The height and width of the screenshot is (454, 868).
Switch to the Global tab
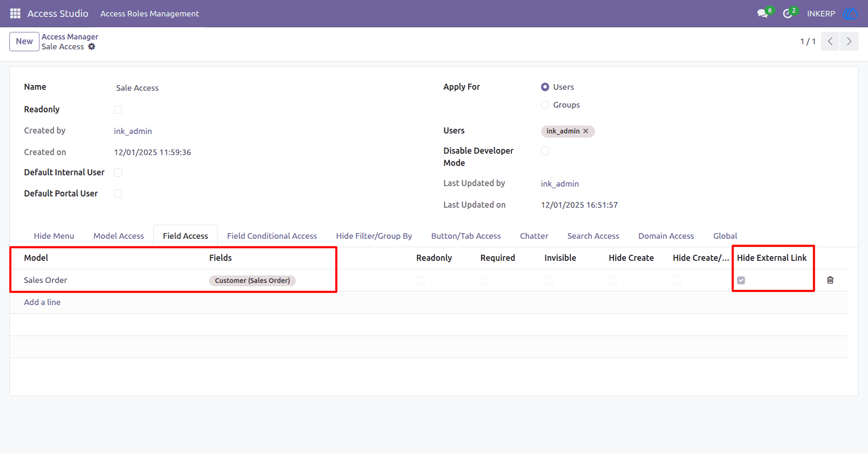tap(725, 236)
